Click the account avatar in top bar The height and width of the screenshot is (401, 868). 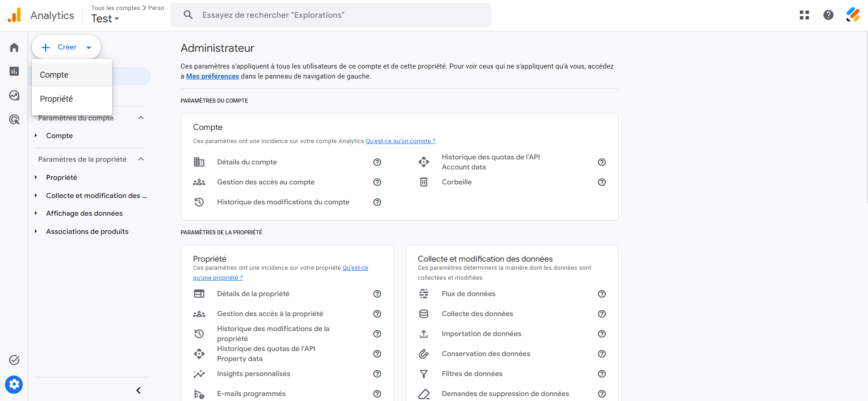853,15
